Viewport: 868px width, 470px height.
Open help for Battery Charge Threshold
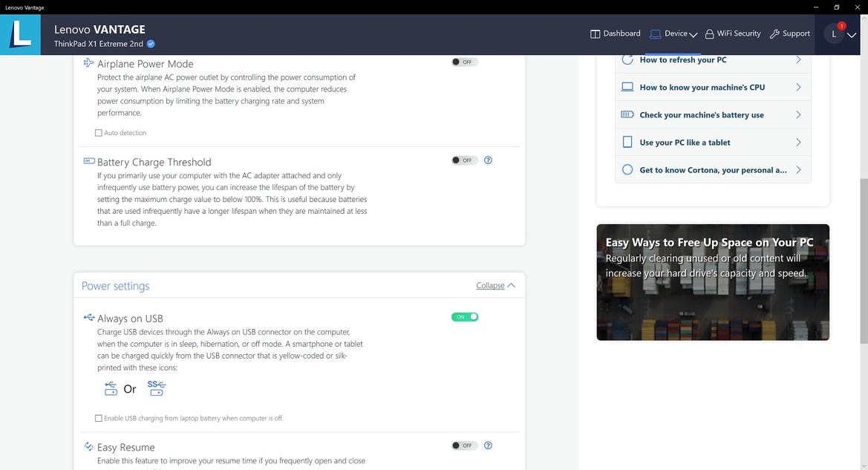(488, 160)
